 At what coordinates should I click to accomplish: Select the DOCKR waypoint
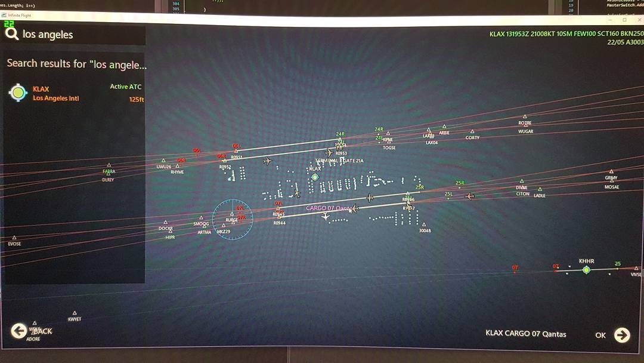pos(166,225)
